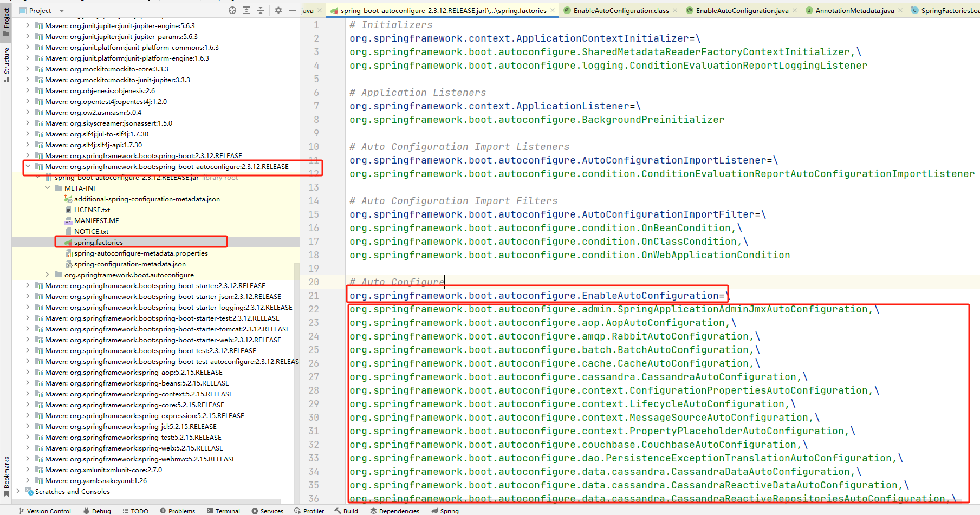This screenshot has height=515, width=980.
Task: Select additional-spring-configuration-metadata.json file
Action: (x=147, y=199)
